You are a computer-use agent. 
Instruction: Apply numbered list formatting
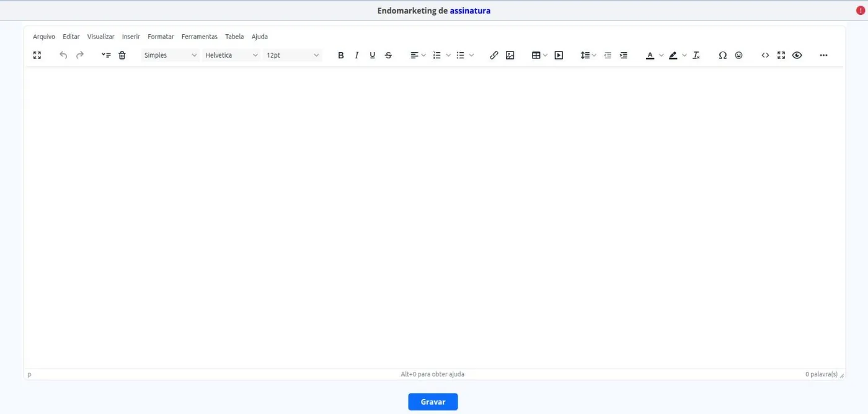coord(437,55)
